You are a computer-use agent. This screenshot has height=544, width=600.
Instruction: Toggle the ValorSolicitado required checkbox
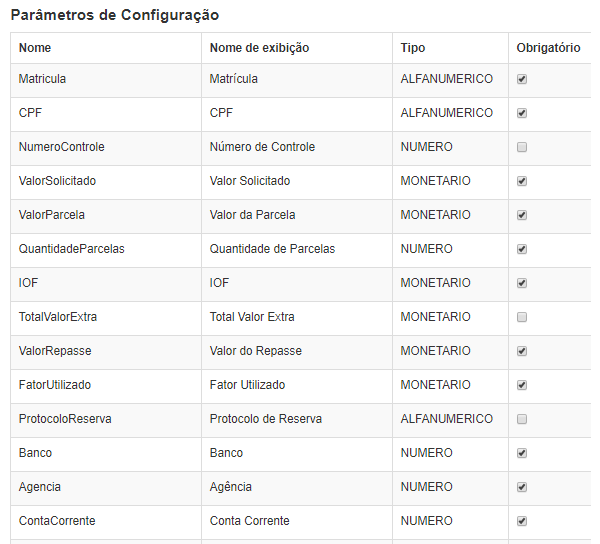(x=522, y=181)
